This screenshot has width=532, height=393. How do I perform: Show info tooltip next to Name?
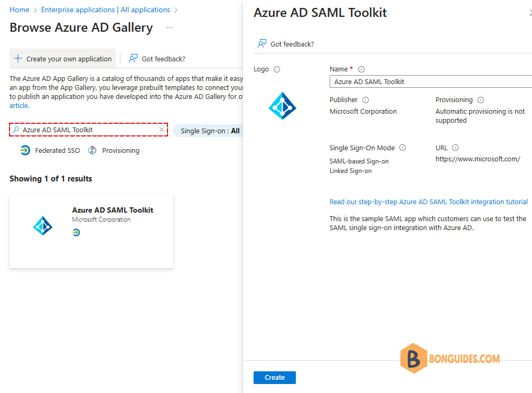[x=361, y=69]
